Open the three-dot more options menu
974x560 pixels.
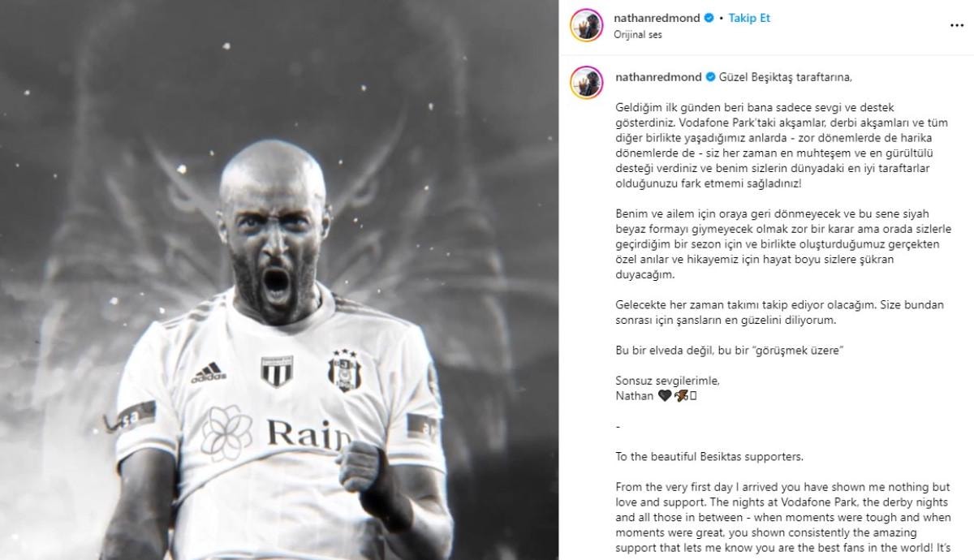[955, 26]
